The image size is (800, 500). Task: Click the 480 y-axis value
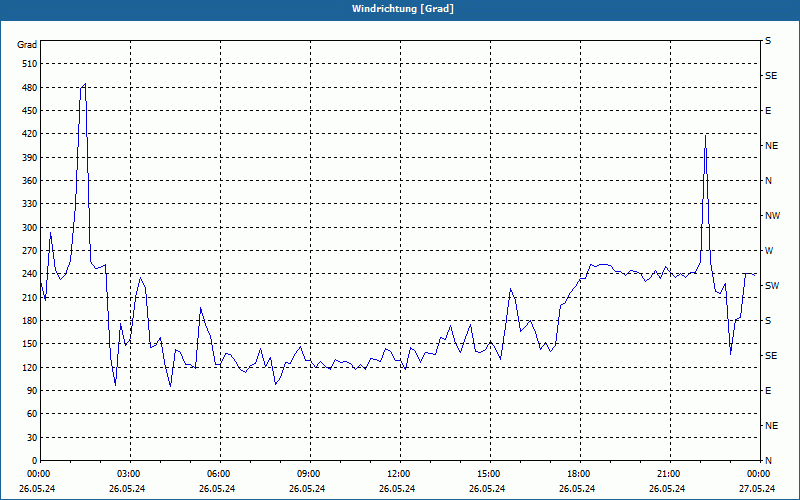30,88
